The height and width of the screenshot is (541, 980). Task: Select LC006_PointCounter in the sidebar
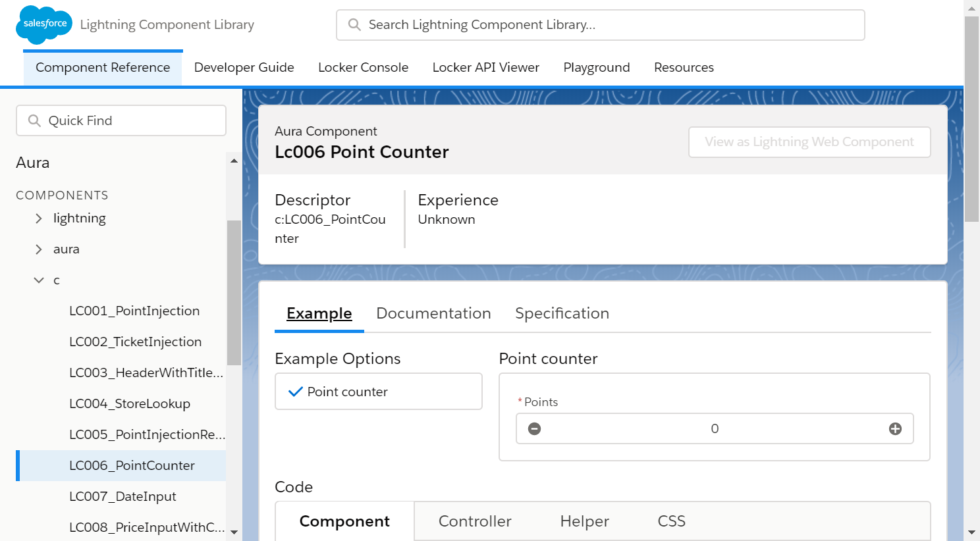tap(121, 466)
